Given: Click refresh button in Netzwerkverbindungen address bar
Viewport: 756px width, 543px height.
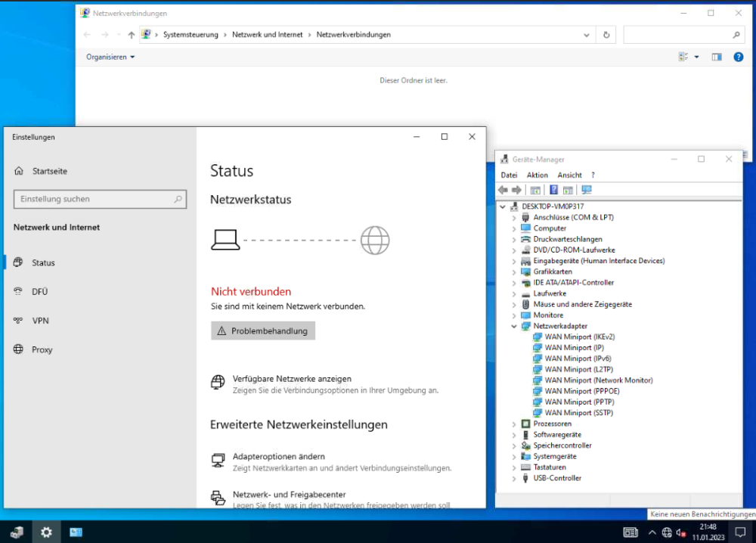Looking at the screenshot, I should tap(606, 35).
